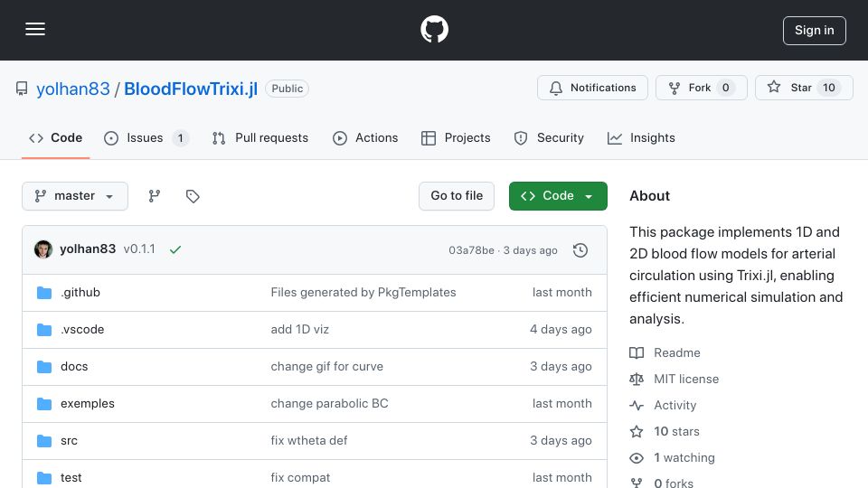Open commit 03a78be

[471, 250]
